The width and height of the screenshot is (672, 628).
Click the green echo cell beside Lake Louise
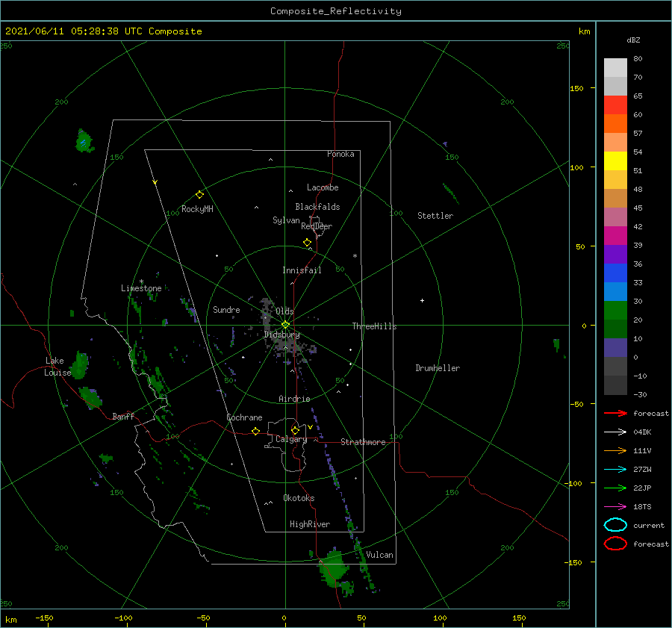click(80, 365)
